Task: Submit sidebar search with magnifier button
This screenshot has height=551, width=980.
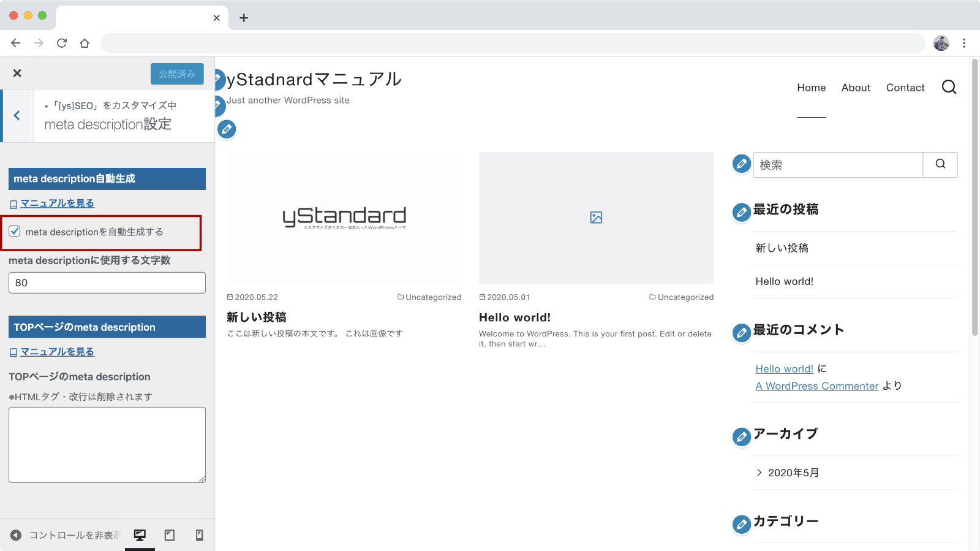Action: [x=940, y=165]
